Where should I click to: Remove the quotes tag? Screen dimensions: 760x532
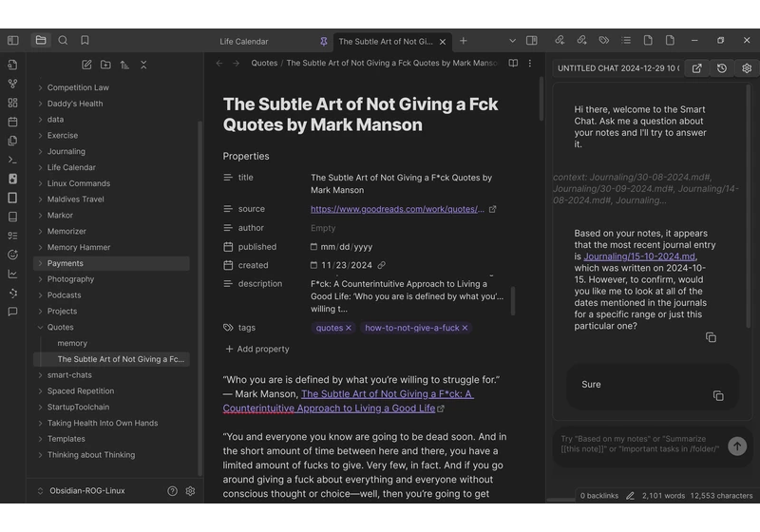pos(349,328)
